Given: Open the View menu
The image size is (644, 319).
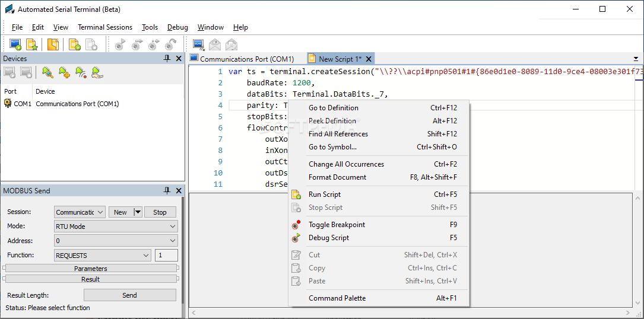Looking at the screenshot, I should click(x=61, y=27).
